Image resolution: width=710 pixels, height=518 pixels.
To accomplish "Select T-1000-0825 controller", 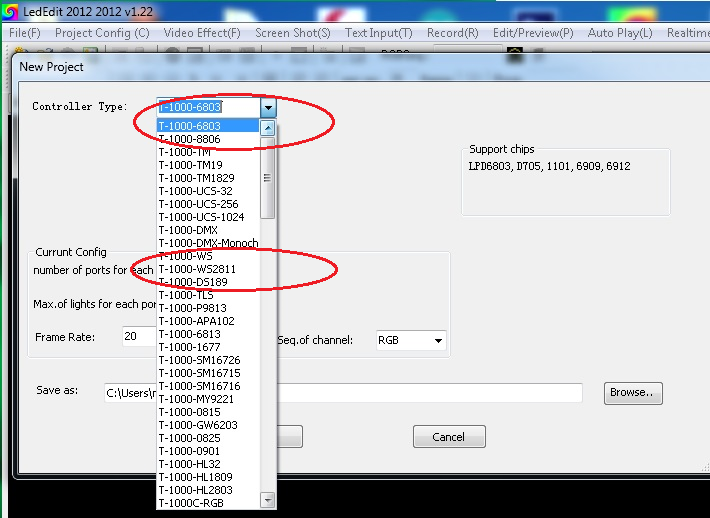I will point(208,438).
